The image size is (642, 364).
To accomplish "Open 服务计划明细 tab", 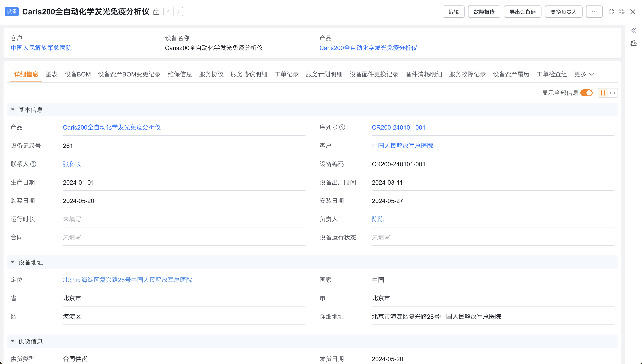I will click(x=324, y=74).
